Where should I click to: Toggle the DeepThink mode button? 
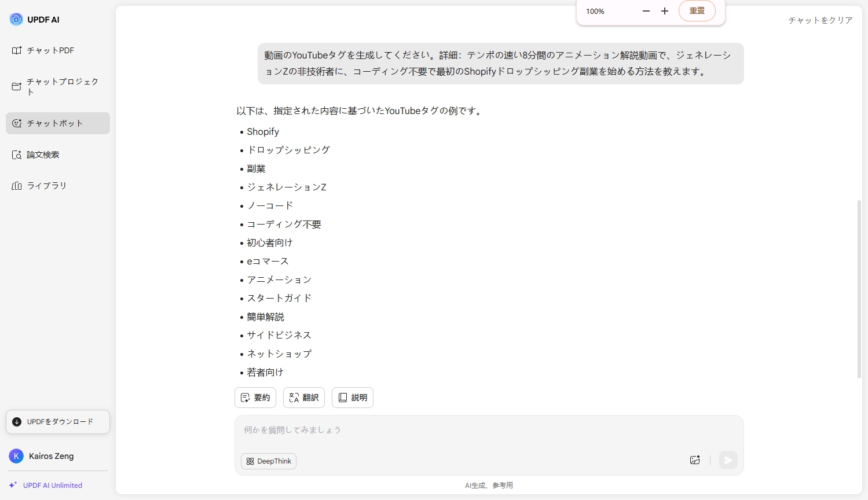pos(269,461)
